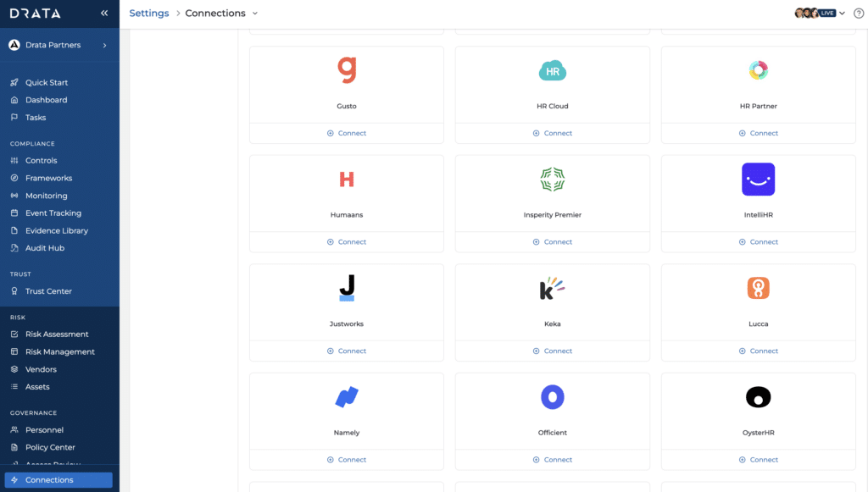Click the Connections lightning bolt icon
The width and height of the screenshot is (868, 492).
coord(14,480)
